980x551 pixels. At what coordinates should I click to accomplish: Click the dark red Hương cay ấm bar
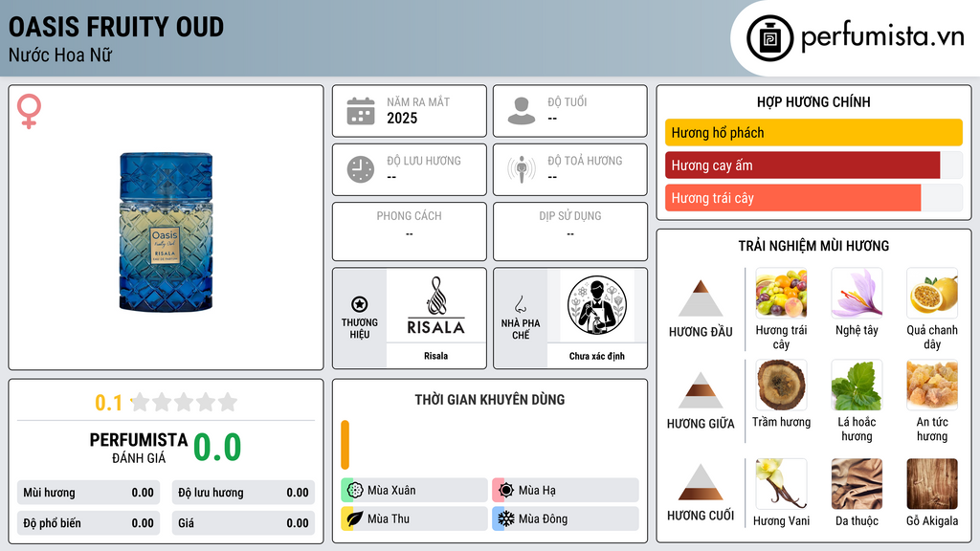coord(803,165)
